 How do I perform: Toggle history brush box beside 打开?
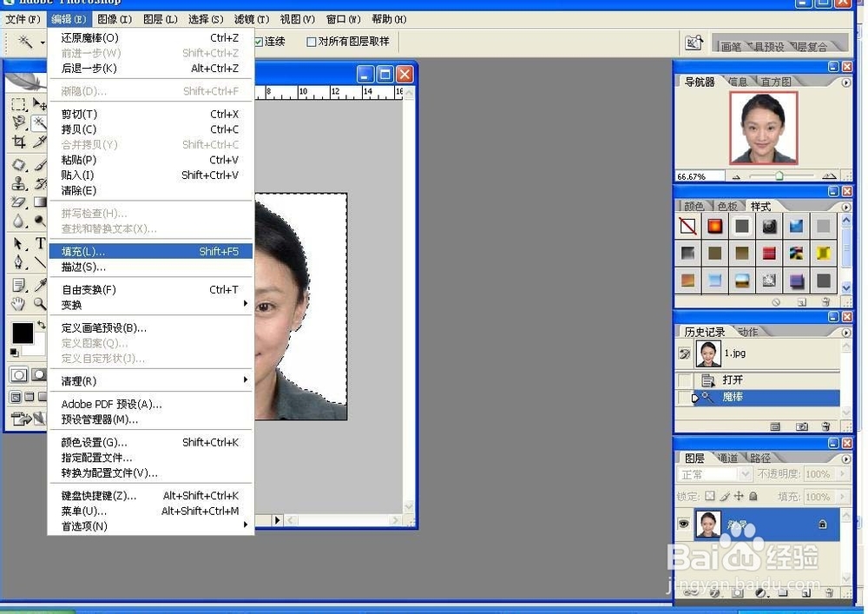[684, 380]
